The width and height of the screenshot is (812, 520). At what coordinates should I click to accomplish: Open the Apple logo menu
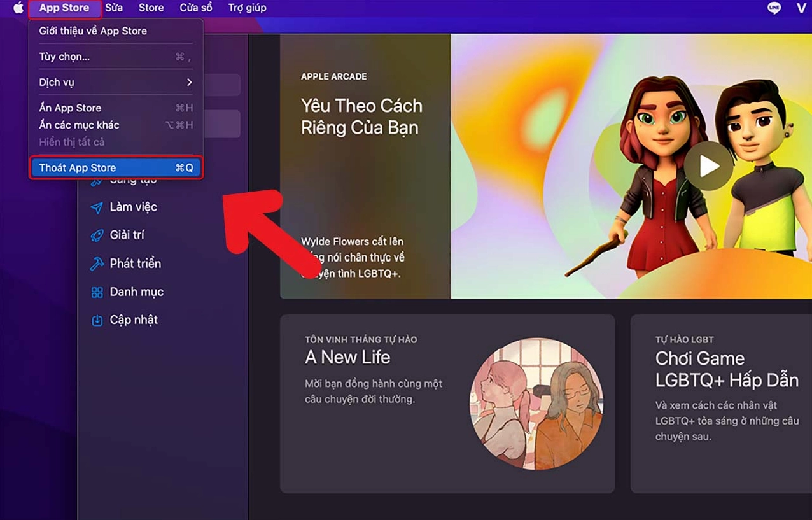click(18, 8)
